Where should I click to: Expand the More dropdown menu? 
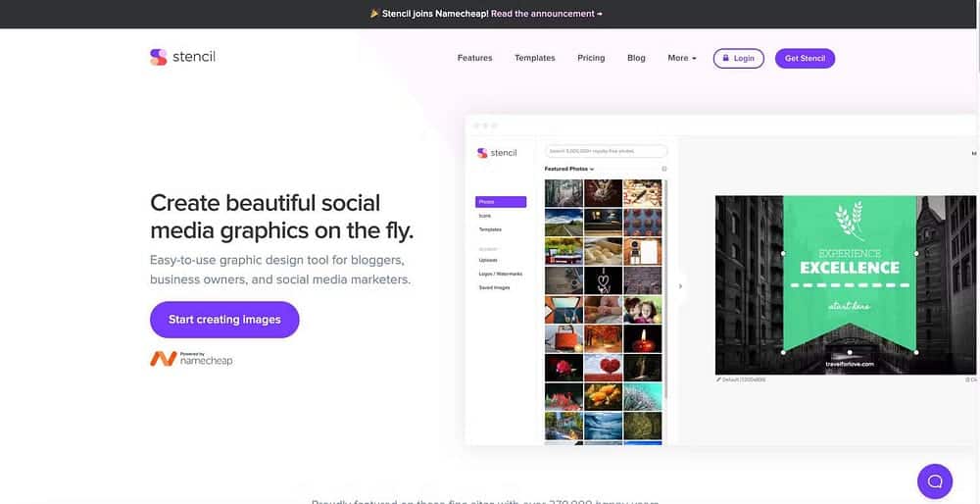(x=682, y=58)
